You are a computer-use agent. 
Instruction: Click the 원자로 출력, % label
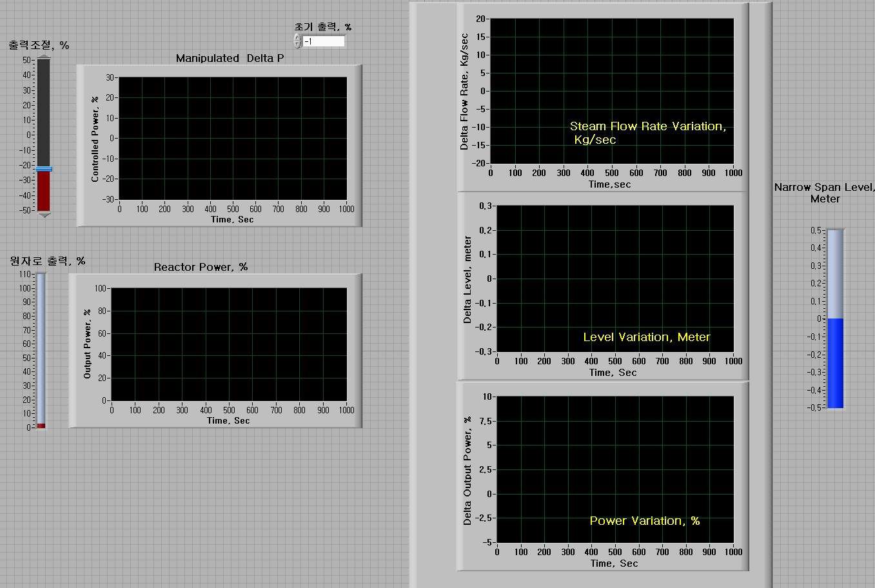pyautogui.click(x=47, y=260)
